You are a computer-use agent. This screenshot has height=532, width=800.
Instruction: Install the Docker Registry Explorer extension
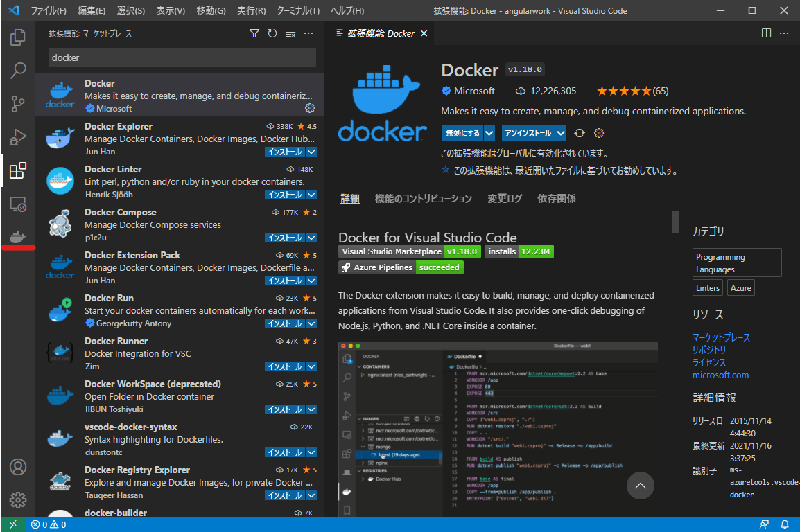(285, 495)
